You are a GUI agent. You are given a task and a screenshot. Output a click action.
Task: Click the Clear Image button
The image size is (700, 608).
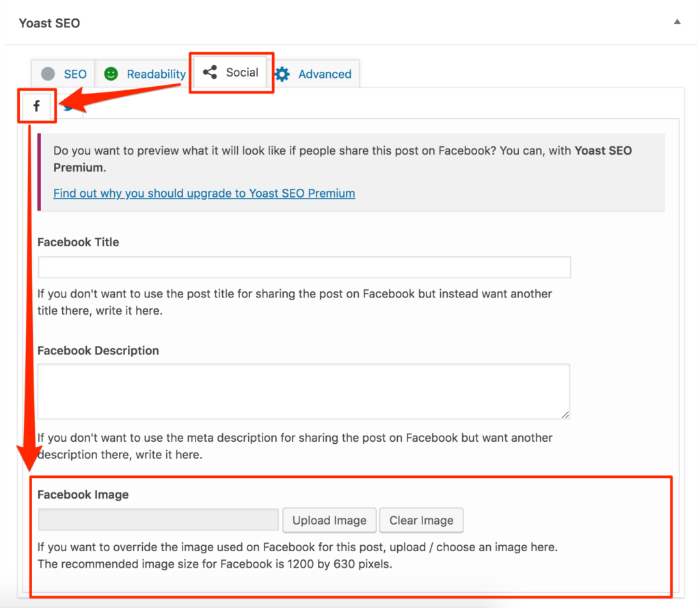421,520
